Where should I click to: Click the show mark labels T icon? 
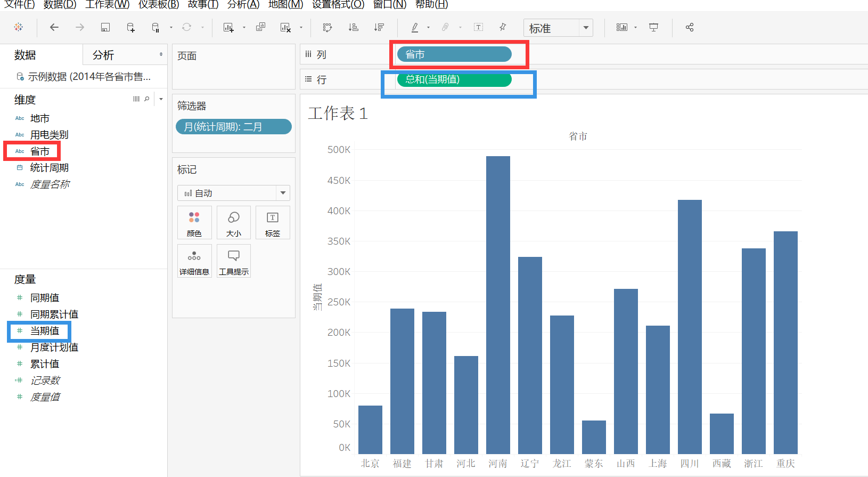click(478, 27)
